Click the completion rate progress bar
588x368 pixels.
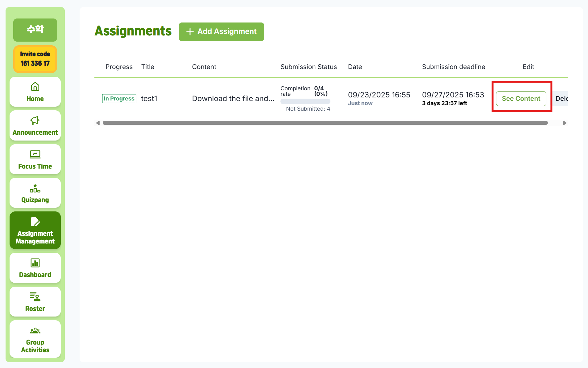(305, 101)
